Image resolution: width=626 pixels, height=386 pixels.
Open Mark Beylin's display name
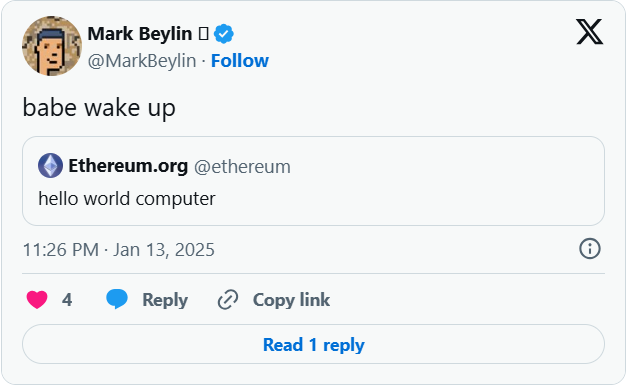(140, 34)
